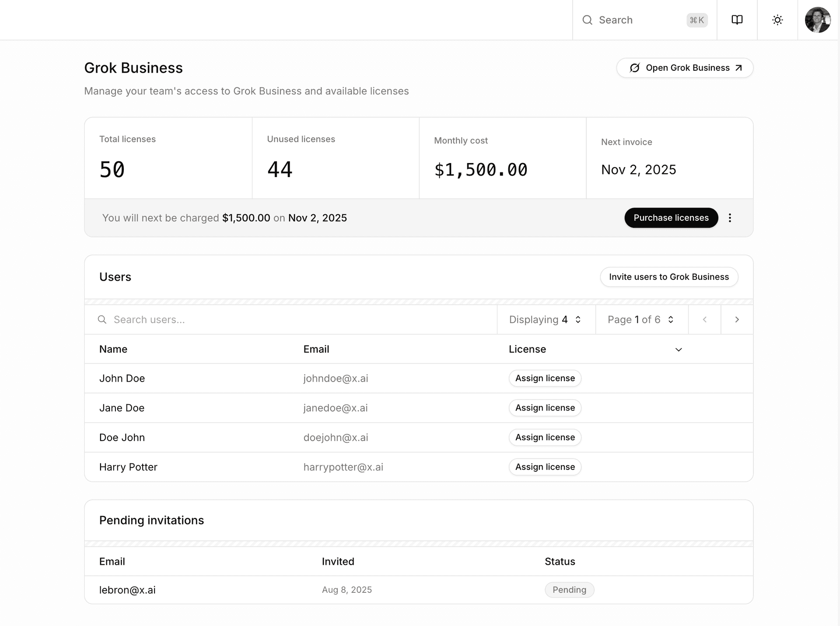Click Email header in Pending invitations

point(112,561)
